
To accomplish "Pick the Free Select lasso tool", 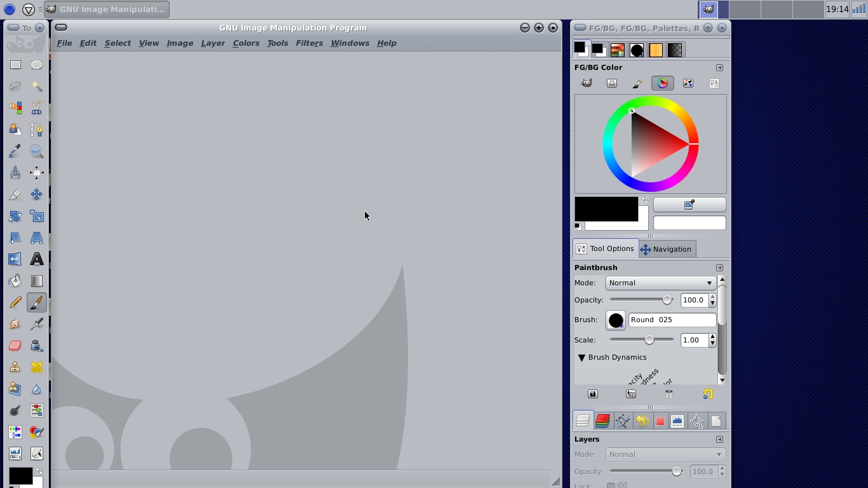I will coord(15,86).
